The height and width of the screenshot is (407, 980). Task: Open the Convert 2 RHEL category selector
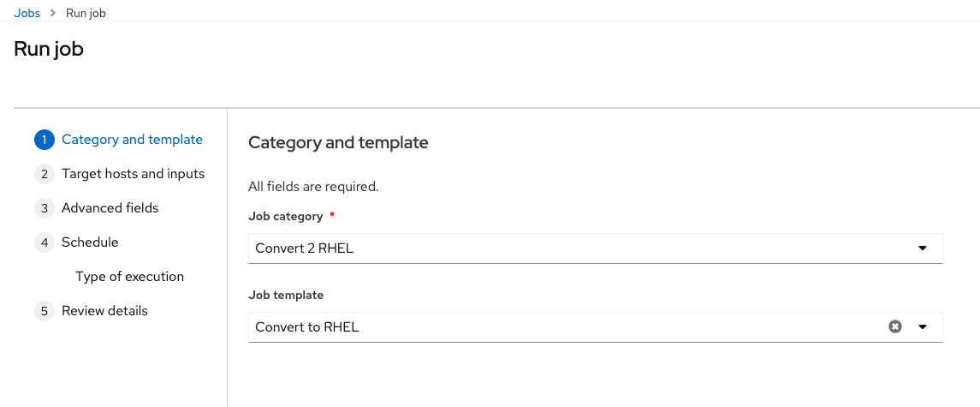[595, 248]
